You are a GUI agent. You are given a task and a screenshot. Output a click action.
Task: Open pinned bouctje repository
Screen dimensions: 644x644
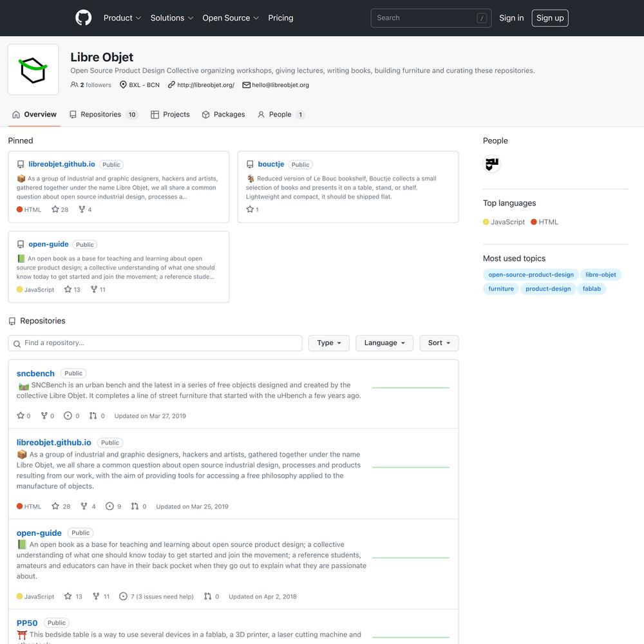coord(270,164)
